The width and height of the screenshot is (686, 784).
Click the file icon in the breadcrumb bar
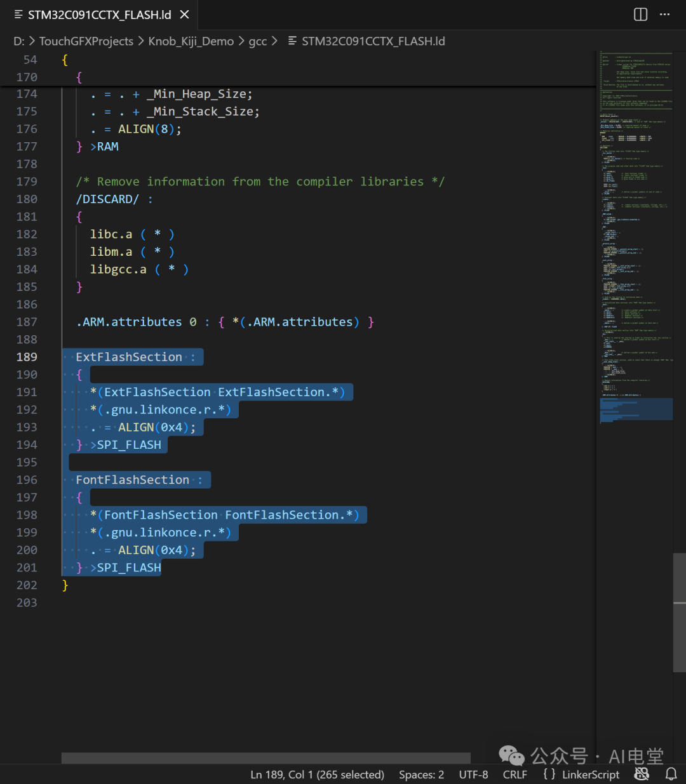pos(292,41)
